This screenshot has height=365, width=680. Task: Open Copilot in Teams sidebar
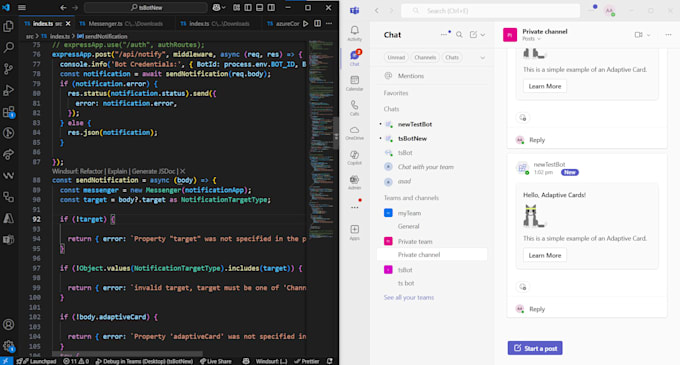coord(354,157)
